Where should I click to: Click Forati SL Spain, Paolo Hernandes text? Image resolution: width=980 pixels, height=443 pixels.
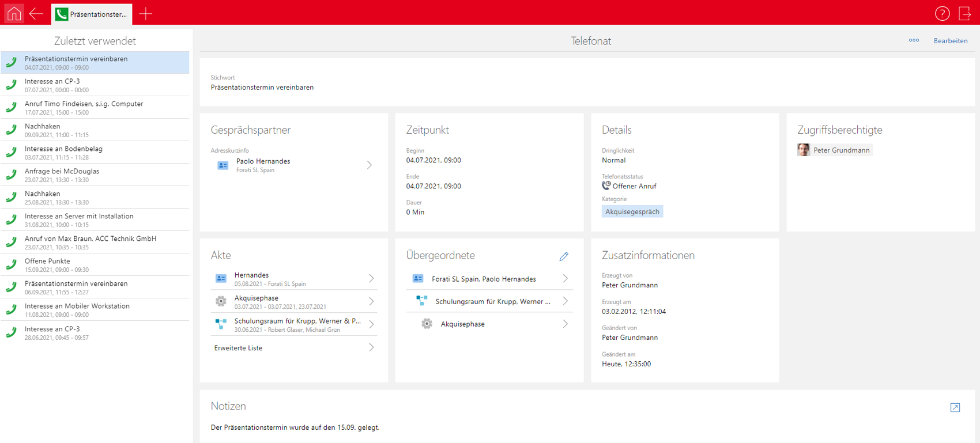[x=484, y=279]
